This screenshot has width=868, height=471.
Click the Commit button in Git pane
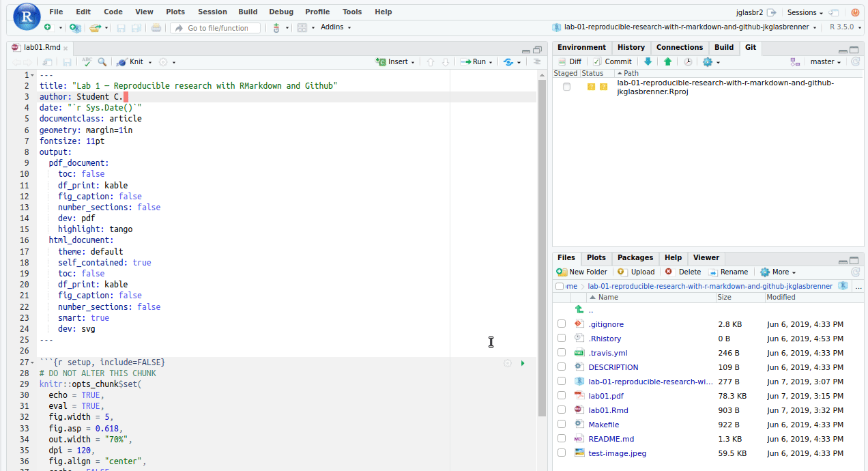612,61
